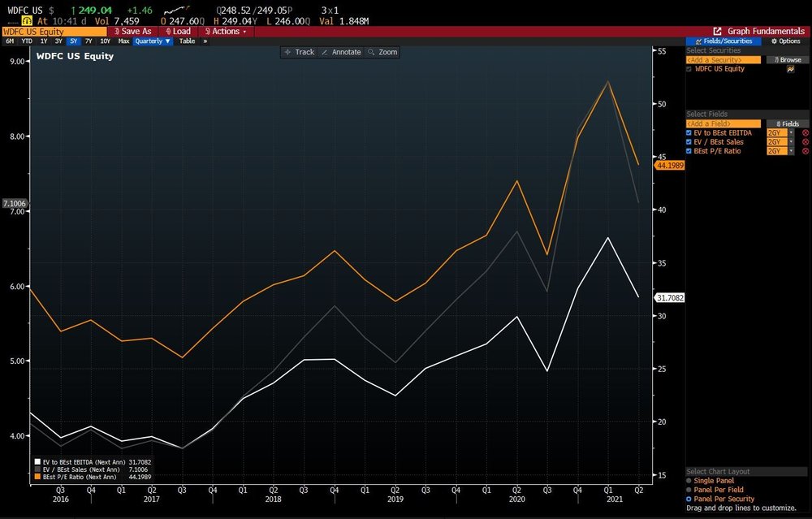
Task: Open period dropdown for EV to BEst EBITDA
Action: (791, 133)
